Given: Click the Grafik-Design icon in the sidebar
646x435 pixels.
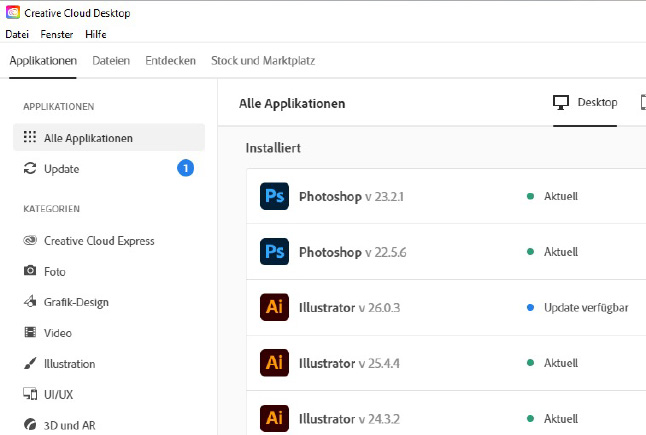Looking at the screenshot, I should 30,301.
